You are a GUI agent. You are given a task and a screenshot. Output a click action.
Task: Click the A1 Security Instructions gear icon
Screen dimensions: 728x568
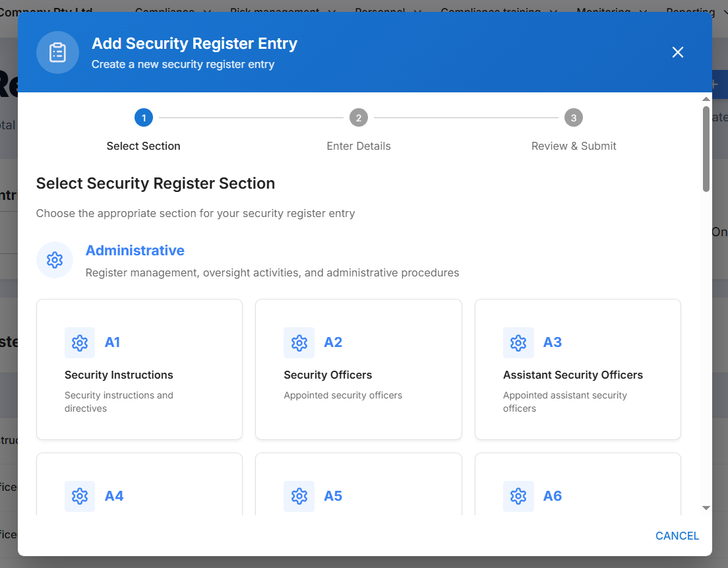pyautogui.click(x=80, y=343)
